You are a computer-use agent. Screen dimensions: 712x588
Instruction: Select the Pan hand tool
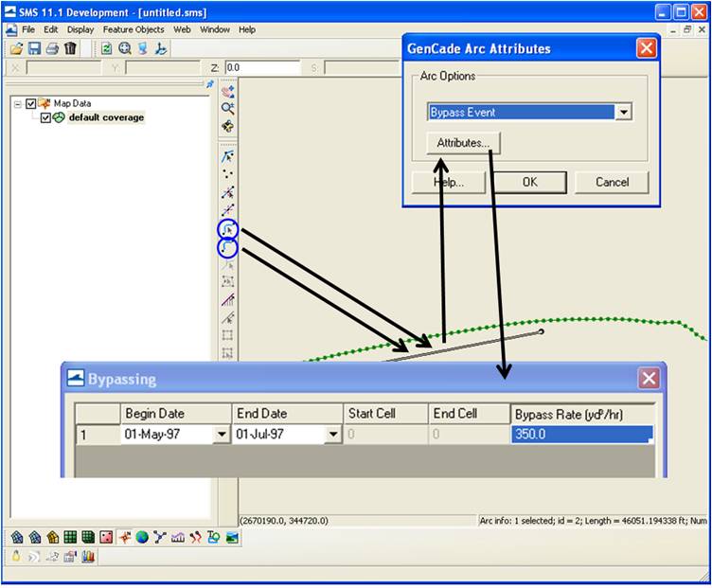pos(227,91)
